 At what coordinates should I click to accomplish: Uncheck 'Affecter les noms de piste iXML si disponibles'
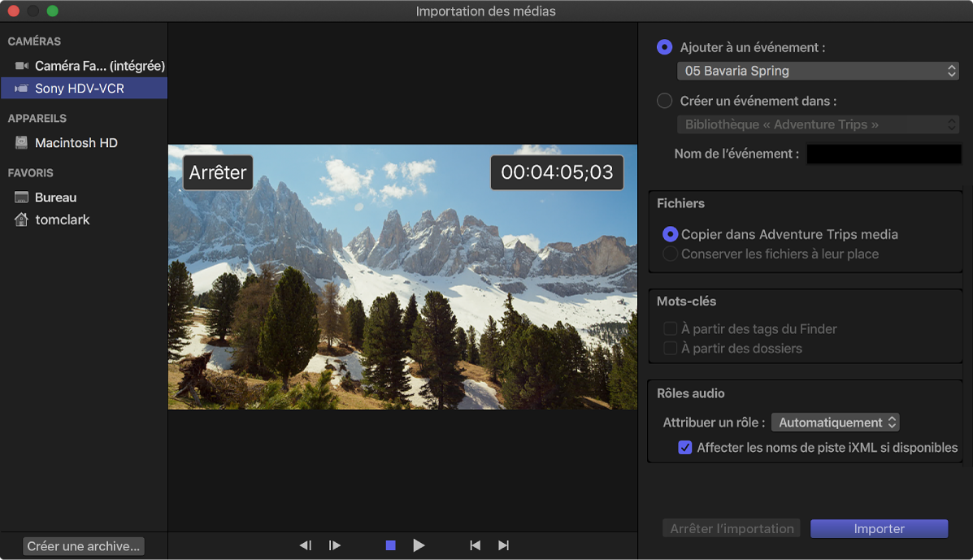point(685,447)
